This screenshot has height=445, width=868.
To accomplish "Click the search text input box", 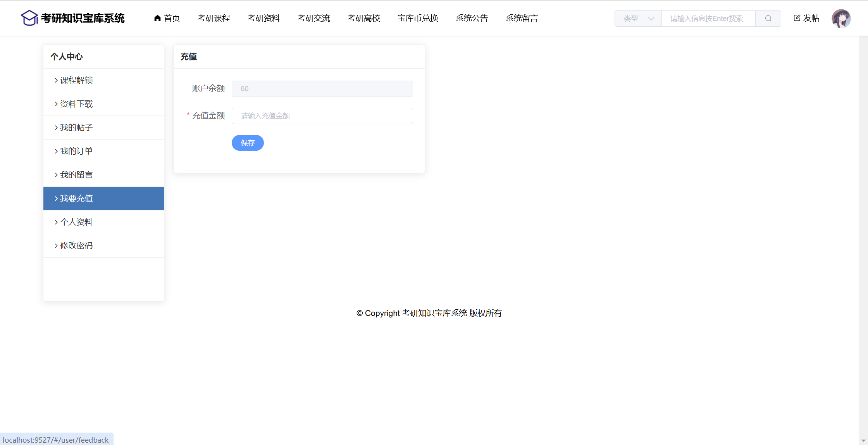I will [708, 19].
